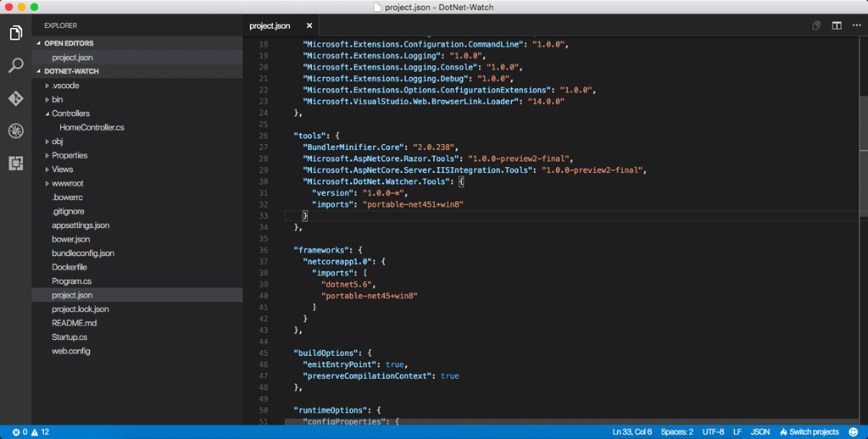The width and height of the screenshot is (868, 439).
Task: Click the open changes icon in editor toolbar
Action: (816, 26)
